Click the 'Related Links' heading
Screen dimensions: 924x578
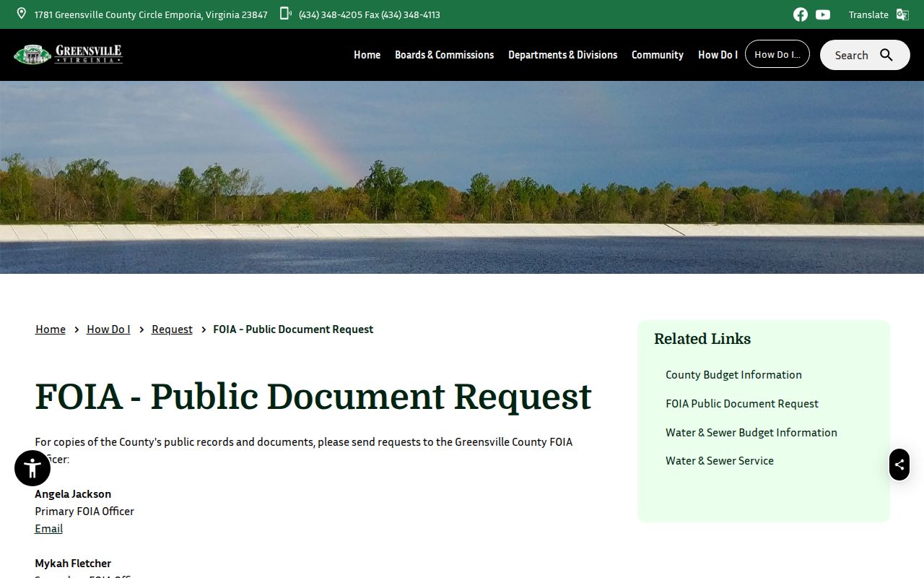702,339
